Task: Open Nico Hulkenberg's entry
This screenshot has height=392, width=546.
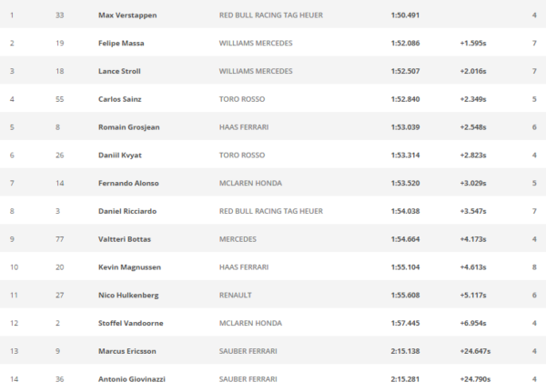Action: (x=128, y=295)
